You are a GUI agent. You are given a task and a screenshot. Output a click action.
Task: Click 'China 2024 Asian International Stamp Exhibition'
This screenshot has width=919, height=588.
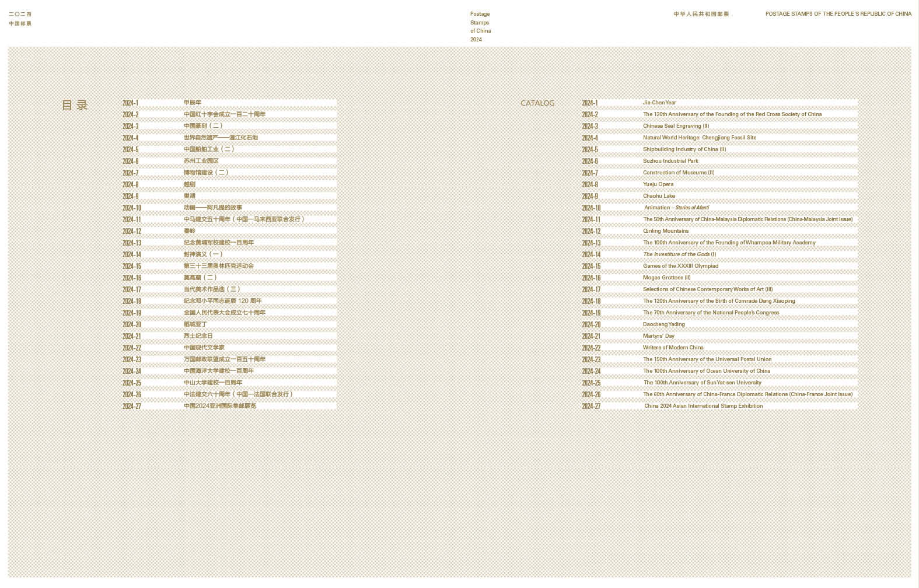703,406
